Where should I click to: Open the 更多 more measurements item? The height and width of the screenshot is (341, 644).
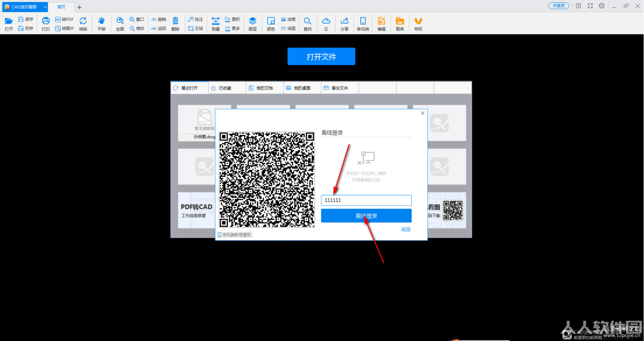tap(232, 29)
